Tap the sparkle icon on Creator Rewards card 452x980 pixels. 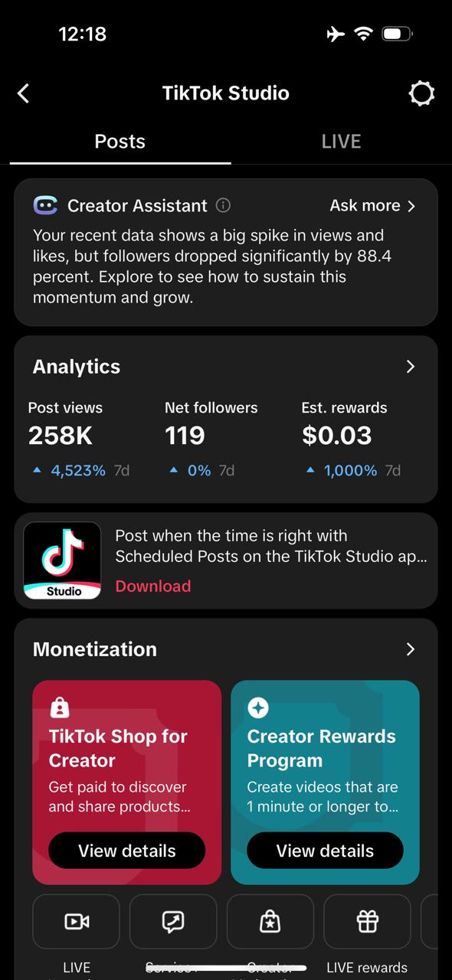[258, 708]
